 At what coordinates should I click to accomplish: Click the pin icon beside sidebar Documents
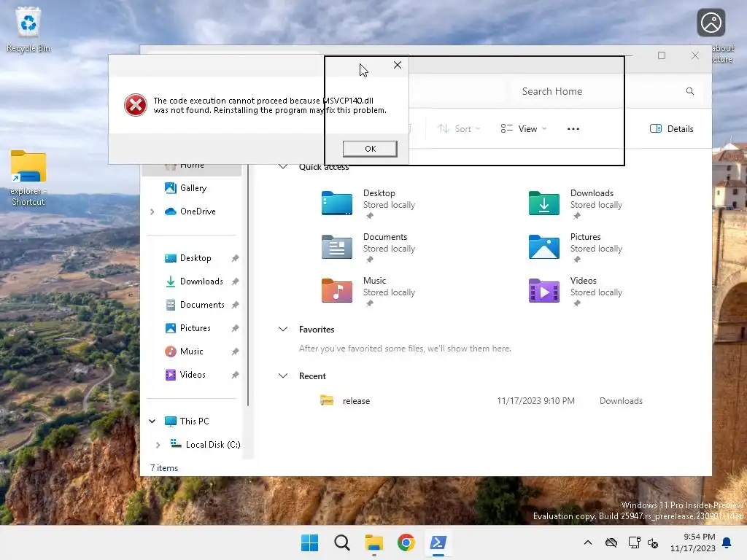[x=235, y=305]
